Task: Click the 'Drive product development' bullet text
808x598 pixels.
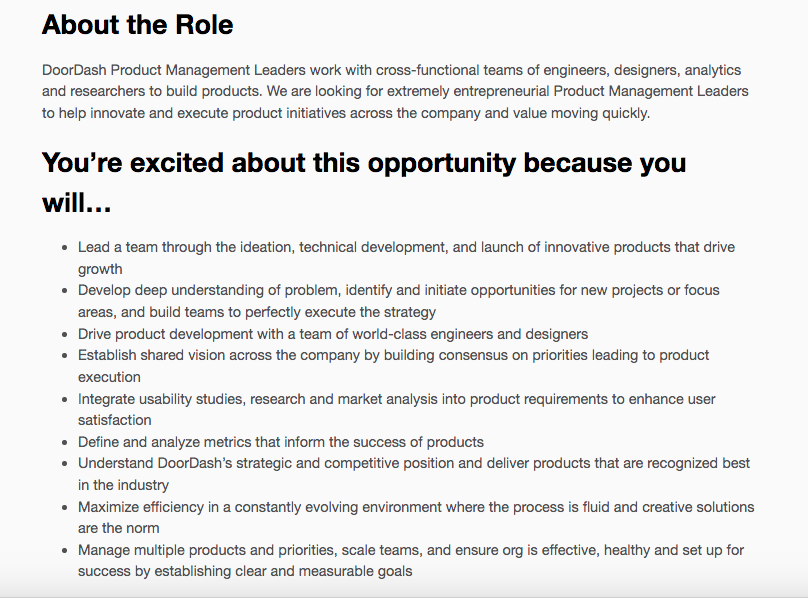Action: pyautogui.click(x=333, y=334)
